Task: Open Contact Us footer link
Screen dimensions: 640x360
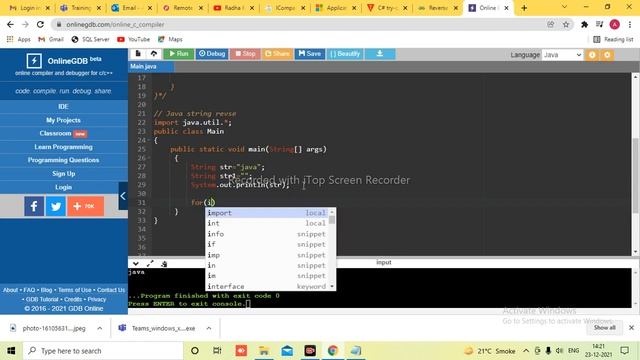Action: pos(111,290)
